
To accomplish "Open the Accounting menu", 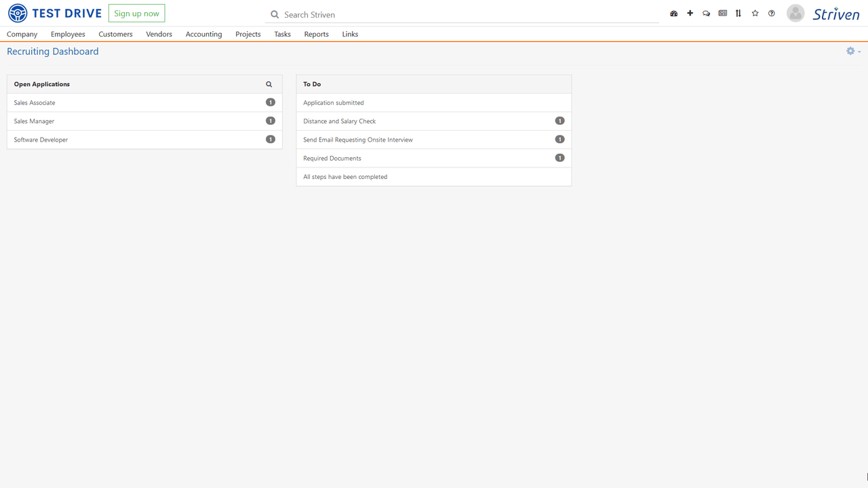I will coord(203,34).
